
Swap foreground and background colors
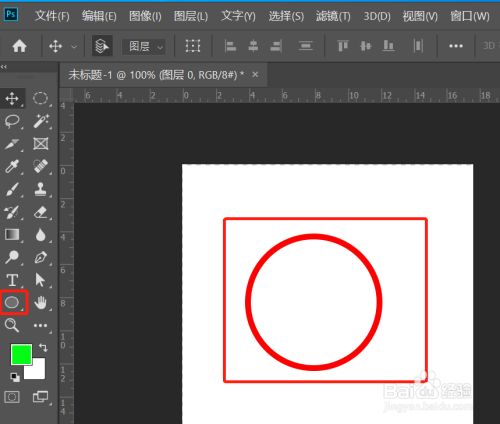coord(43,348)
